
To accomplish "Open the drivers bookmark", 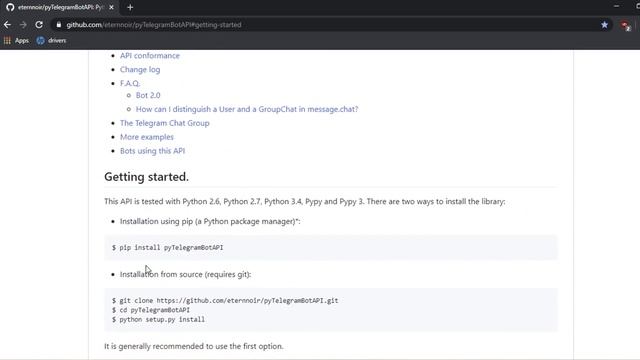I will [x=51, y=40].
